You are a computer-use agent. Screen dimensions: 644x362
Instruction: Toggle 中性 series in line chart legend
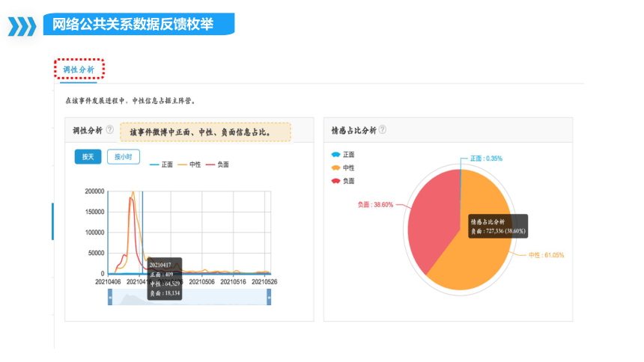coord(189,165)
